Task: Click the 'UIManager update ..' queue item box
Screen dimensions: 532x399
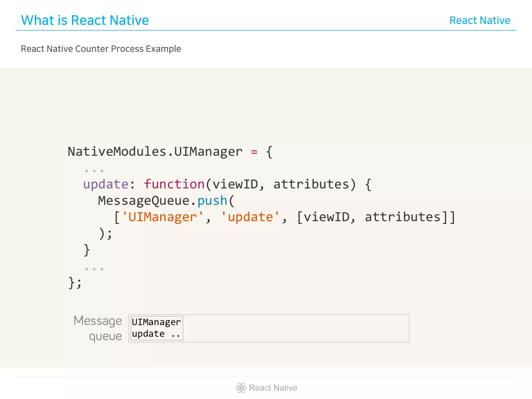Action: click(x=157, y=328)
